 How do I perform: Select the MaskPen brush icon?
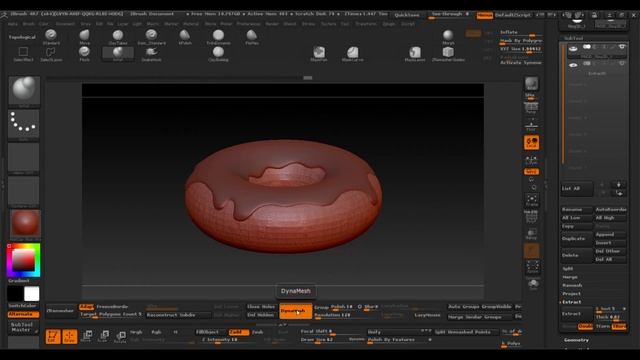pyautogui.click(x=319, y=54)
